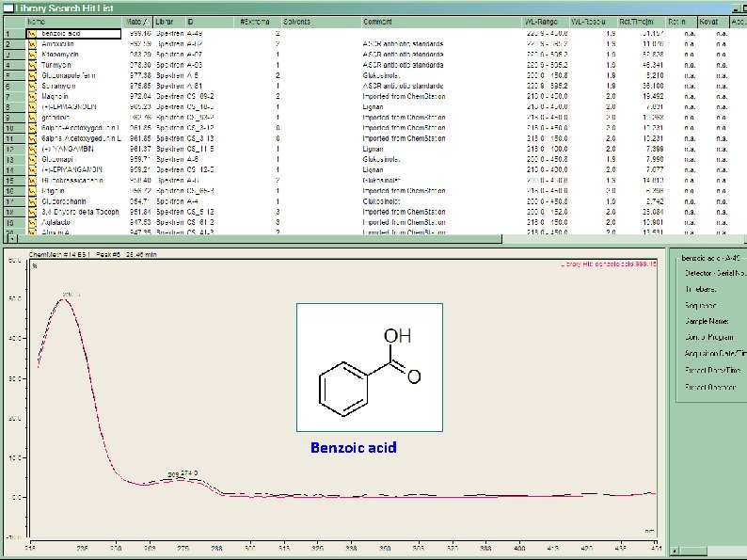Click the info panel scroll-left arrow

click(675, 551)
